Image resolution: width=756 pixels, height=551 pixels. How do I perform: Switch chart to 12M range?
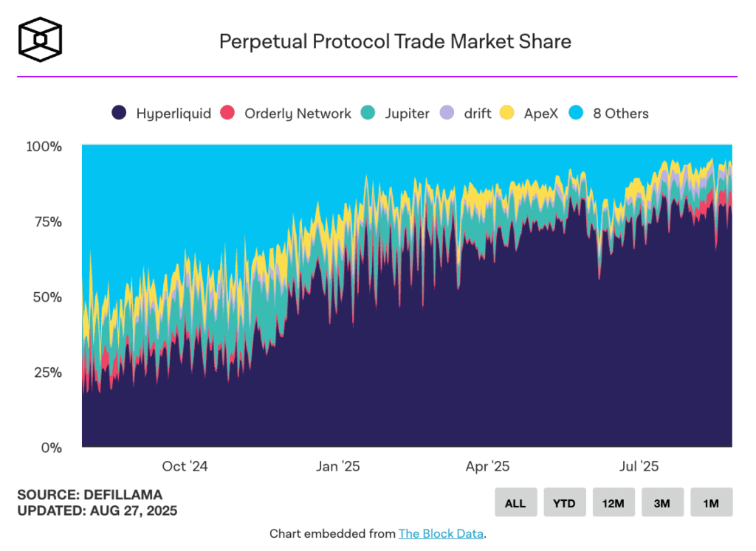click(x=614, y=502)
